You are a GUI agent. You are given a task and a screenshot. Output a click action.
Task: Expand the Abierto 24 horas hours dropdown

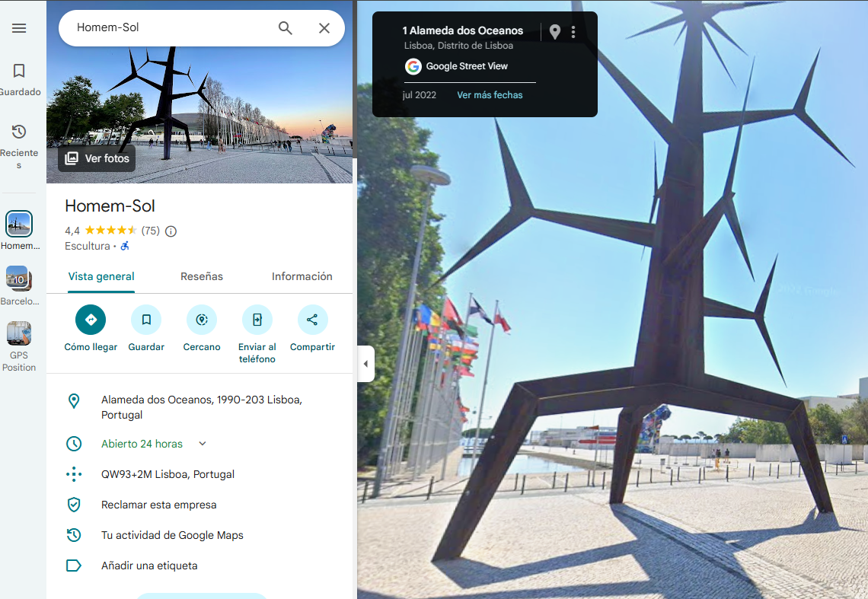coord(203,444)
